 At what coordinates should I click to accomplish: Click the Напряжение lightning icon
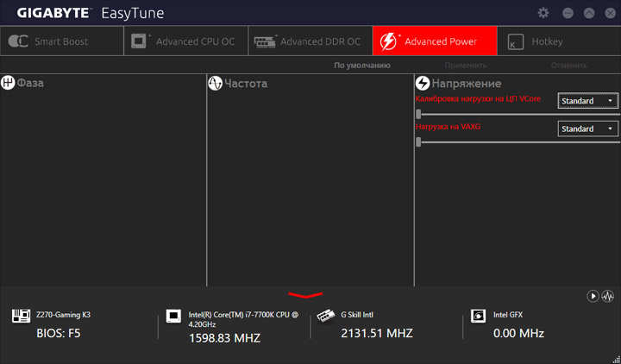(x=423, y=83)
